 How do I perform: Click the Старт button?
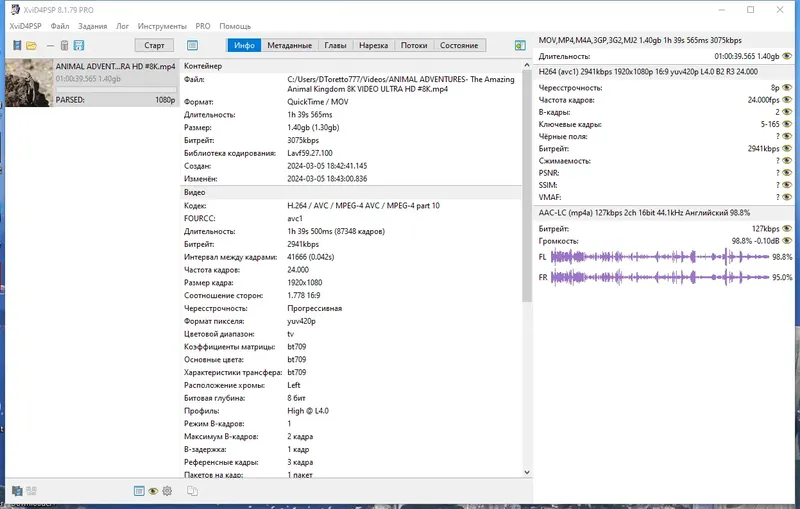coord(154,45)
